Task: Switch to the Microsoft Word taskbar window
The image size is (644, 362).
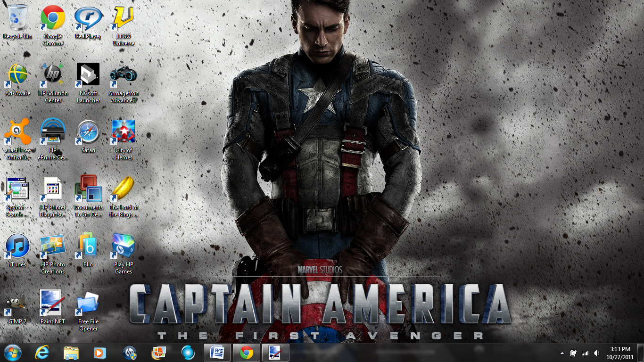Action: coord(218,352)
